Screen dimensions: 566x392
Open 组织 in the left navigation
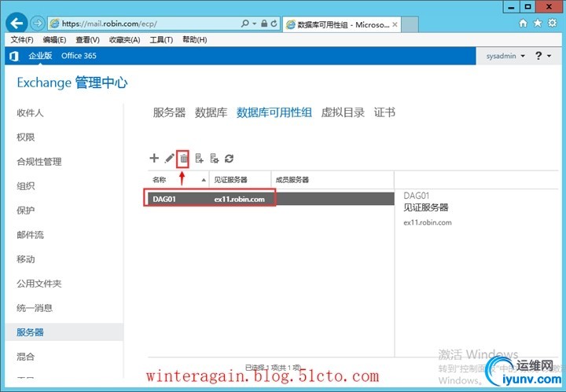tap(26, 186)
